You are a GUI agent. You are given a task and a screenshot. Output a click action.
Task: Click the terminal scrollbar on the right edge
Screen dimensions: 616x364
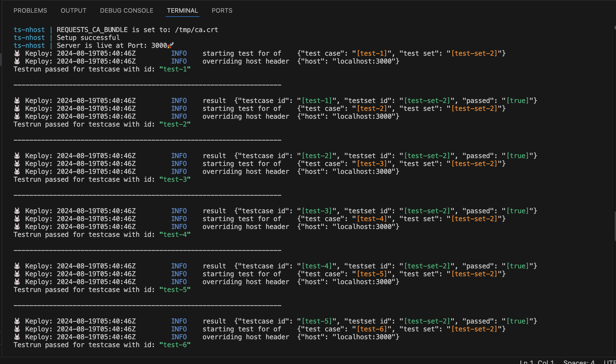coord(615,226)
